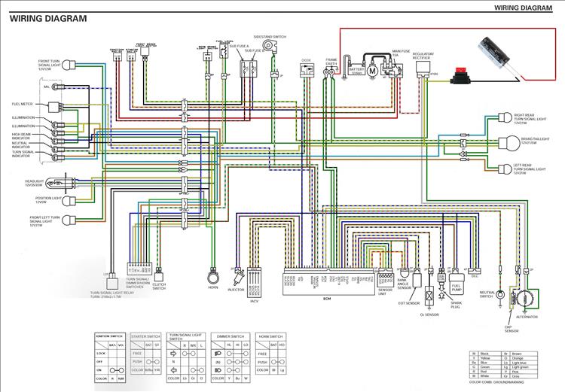The width and height of the screenshot is (565, 392).
Task: Select the horn symbol
Action: pyautogui.click(x=213, y=276)
